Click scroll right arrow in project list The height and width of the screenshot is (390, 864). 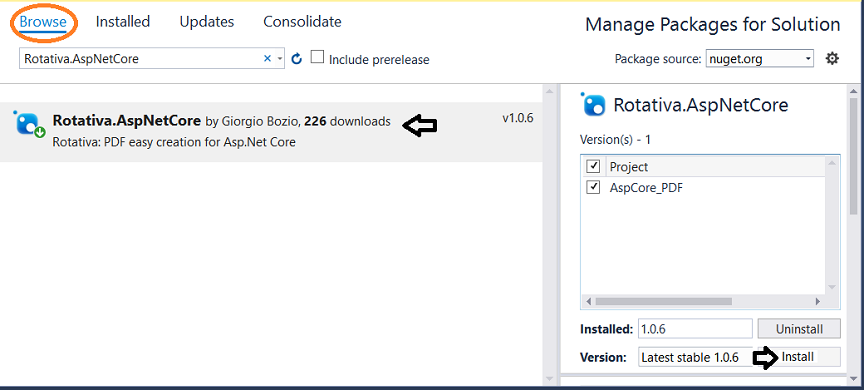pyautogui.click(x=818, y=302)
